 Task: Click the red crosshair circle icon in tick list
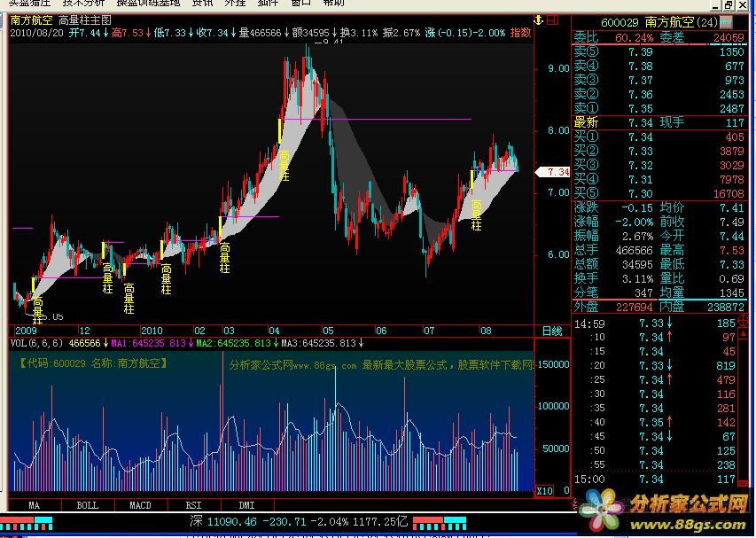tap(744, 319)
